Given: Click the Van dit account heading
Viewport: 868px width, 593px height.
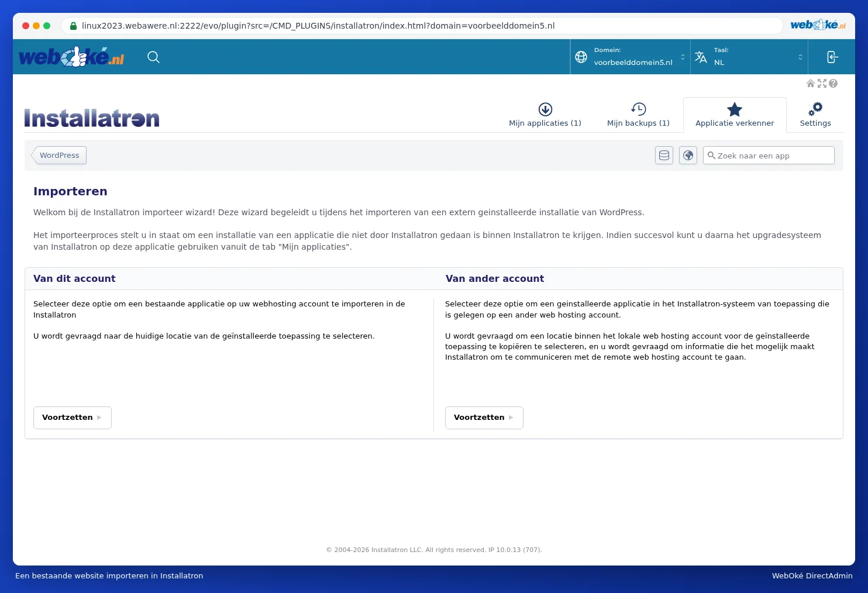Looking at the screenshot, I should point(74,279).
